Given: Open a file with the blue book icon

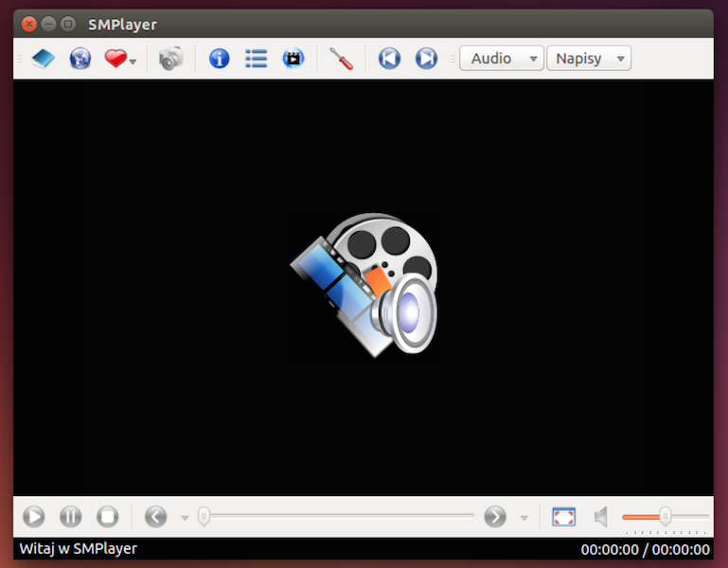Looking at the screenshot, I should tap(44, 59).
